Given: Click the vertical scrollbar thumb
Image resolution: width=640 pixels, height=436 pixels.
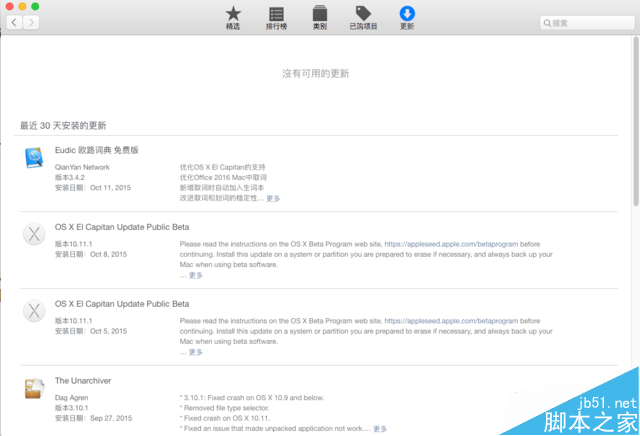Looking at the screenshot, I should [x=636, y=121].
